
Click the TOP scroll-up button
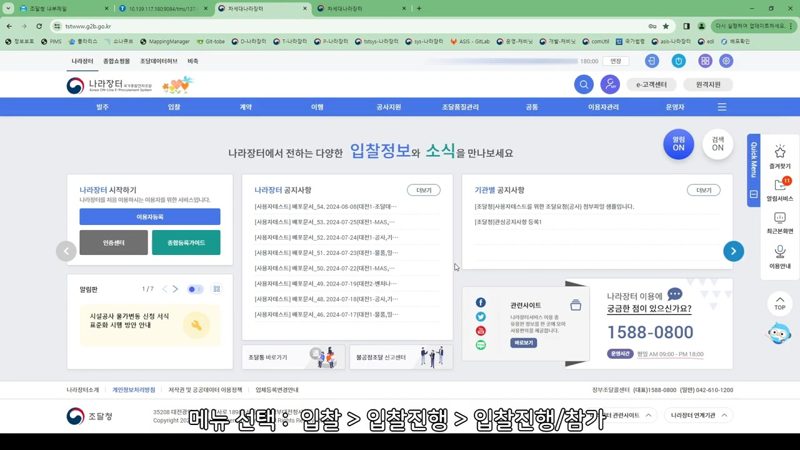pyautogui.click(x=780, y=303)
